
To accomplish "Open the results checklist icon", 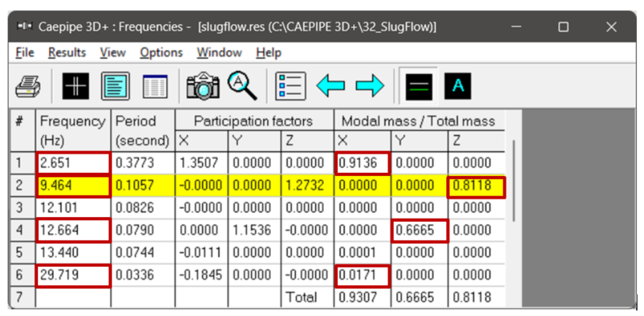I will click(291, 86).
